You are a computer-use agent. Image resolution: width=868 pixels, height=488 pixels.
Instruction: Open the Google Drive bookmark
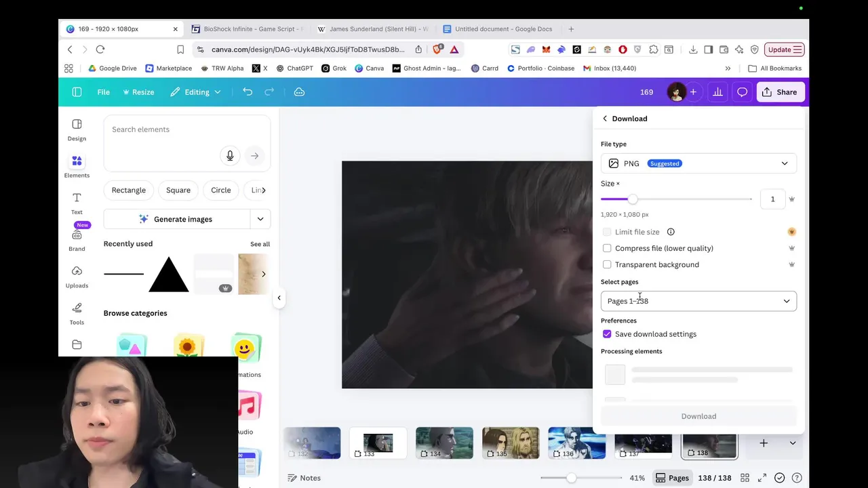(113, 68)
